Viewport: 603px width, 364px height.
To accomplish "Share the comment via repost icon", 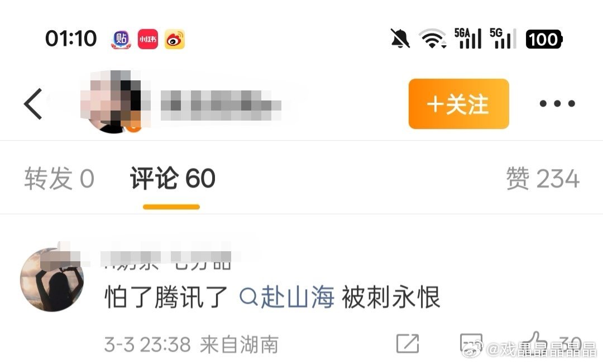I will point(408,343).
